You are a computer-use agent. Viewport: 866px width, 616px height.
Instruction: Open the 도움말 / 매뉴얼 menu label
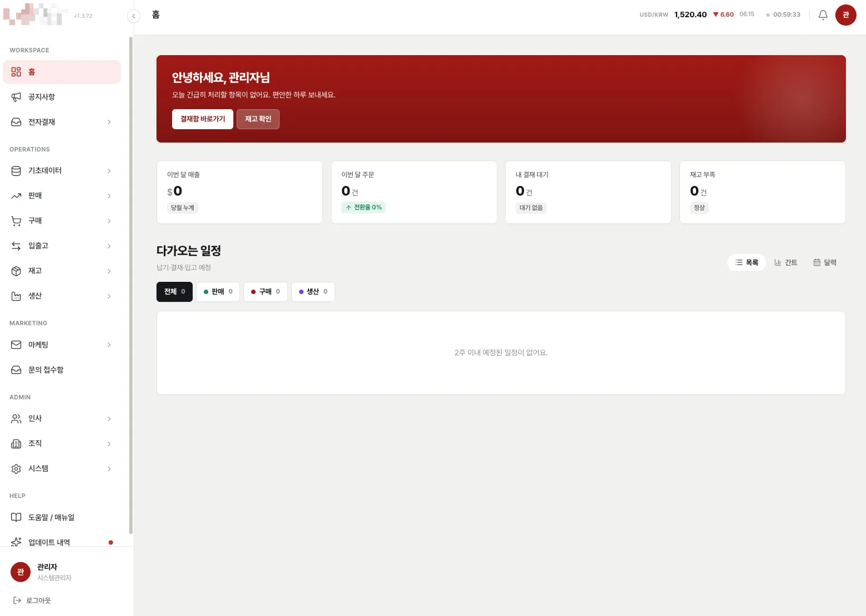click(51, 517)
